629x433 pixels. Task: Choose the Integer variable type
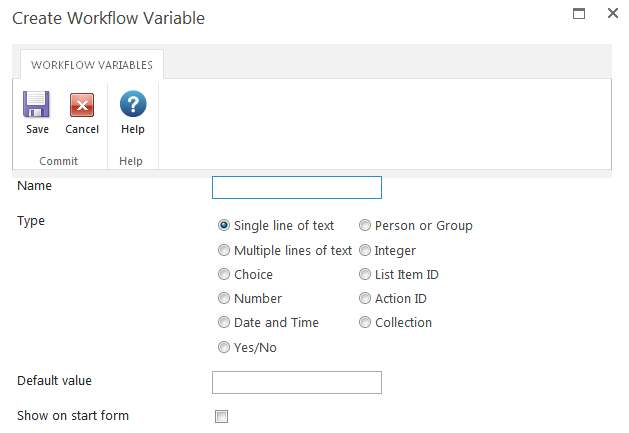click(x=366, y=251)
